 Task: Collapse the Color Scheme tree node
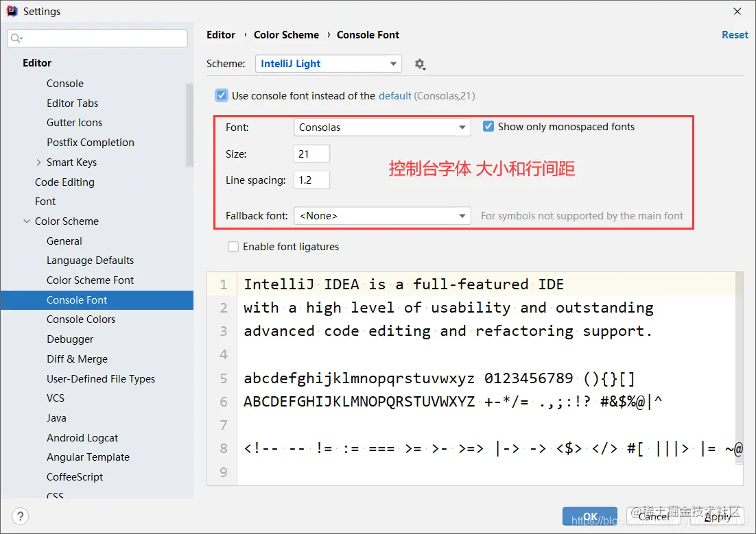(x=27, y=221)
